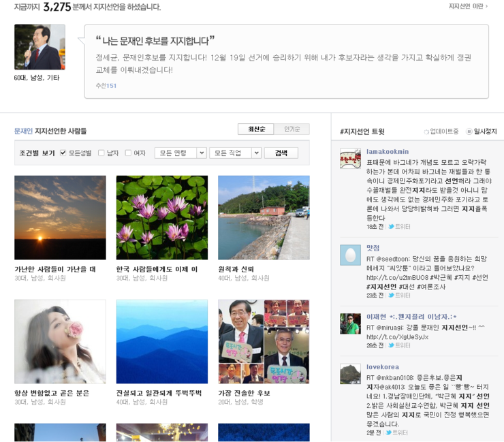Screen dimensions: 504x442
Task: Click lovekorea's avatar image
Action: click(x=350, y=374)
